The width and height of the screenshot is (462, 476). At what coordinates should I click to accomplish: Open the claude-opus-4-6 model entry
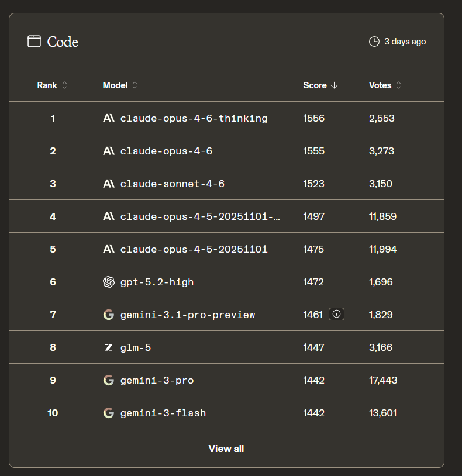click(x=166, y=151)
